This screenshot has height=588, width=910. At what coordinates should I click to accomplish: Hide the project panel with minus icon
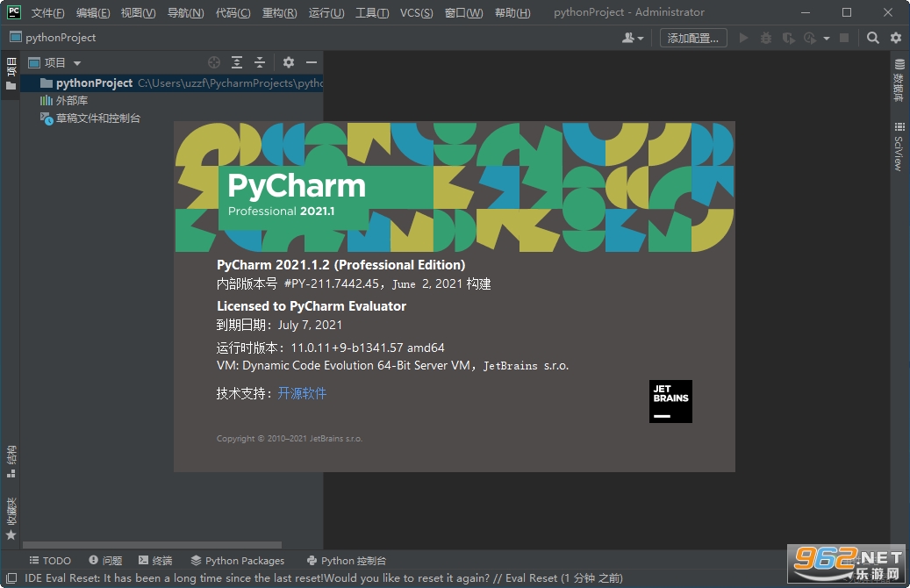click(x=312, y=62)
